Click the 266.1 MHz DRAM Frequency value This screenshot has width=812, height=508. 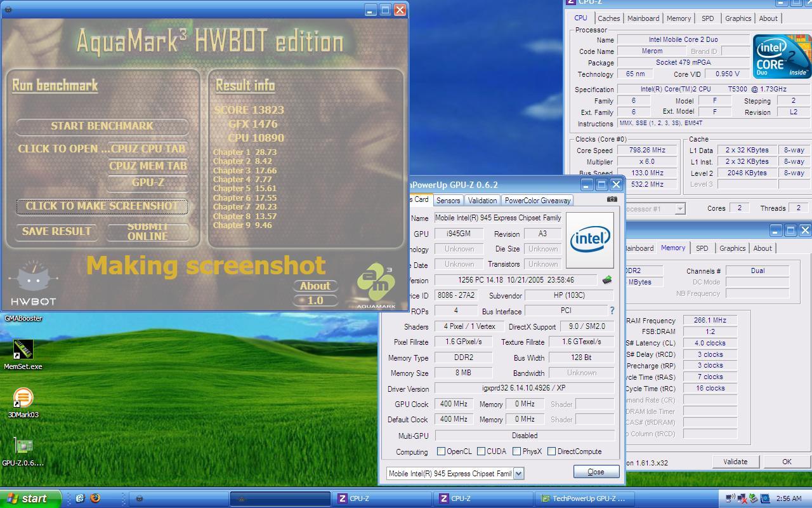[x=710, y=321]
